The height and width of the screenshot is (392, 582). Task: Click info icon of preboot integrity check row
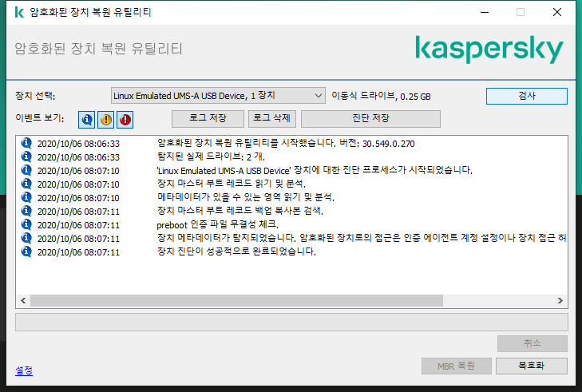coord(26,224)
